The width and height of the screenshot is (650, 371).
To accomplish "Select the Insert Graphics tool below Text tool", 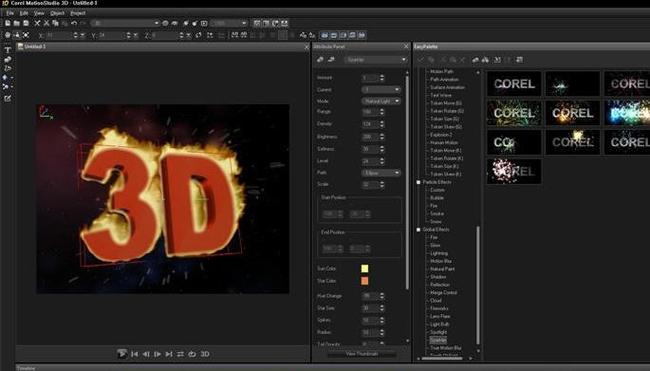I will point(7,59).
